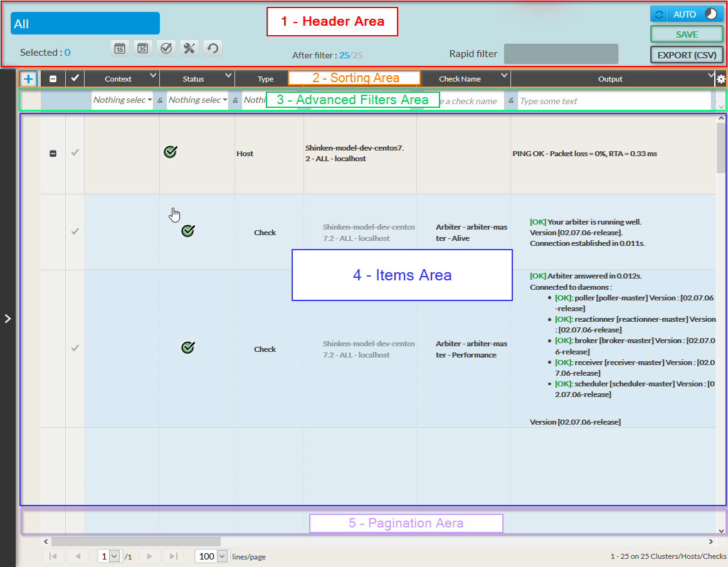Sort by the Output column header
Viewport: 728px width, 567px height.
point(609,79)
